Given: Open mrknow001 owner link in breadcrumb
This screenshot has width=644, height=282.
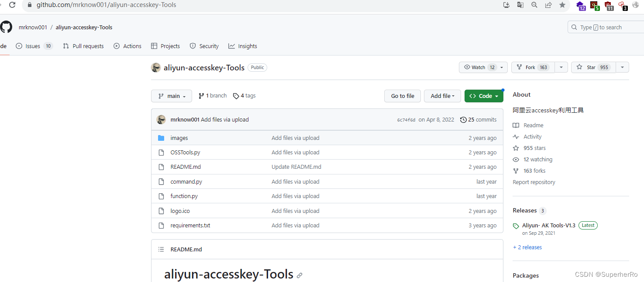Looking at the screenshot, I should click(33, 27).
